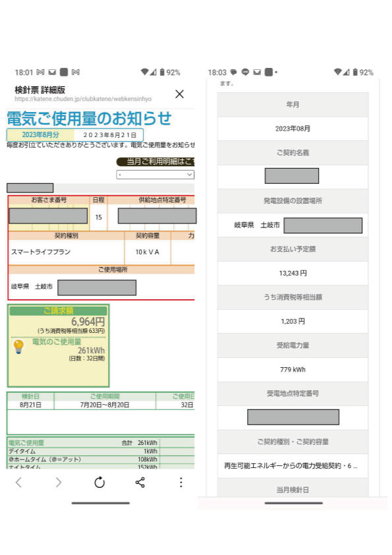Click the 7月20日〜8月20日 usage period cell
This screenshot has height=555, width=392.
(105, 405)
